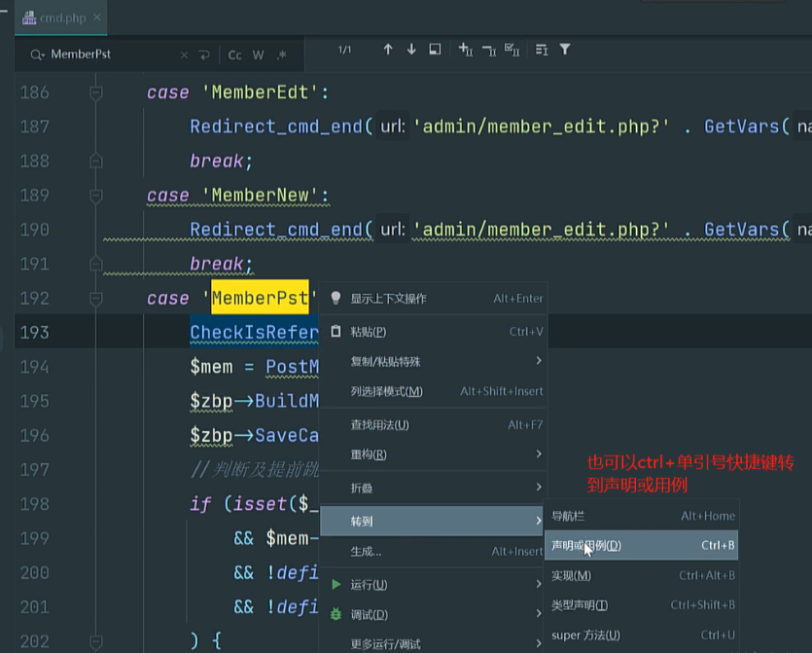Select Generate (生成...) menu item
Screen dimensions: 812x653
pos(433,552)
